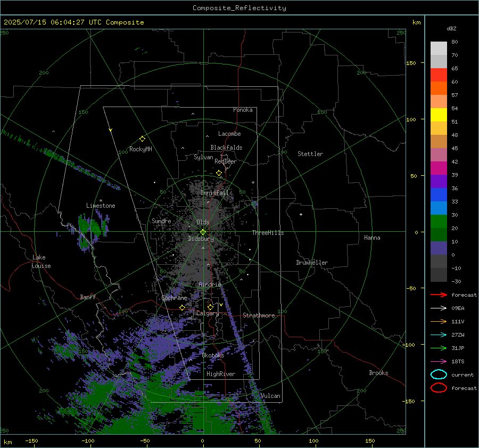
Task: Select the 39-42 dBZ magenta swatch
Action: (439, 168)
